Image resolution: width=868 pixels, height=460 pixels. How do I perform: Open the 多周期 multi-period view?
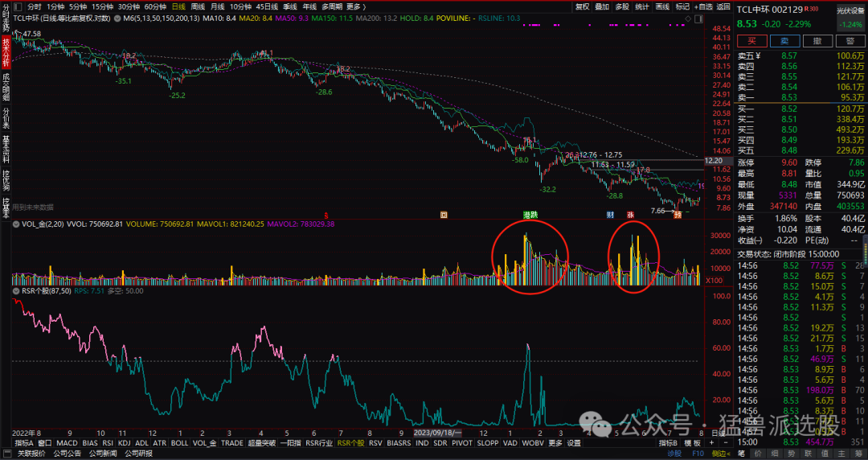coord(332,6)
